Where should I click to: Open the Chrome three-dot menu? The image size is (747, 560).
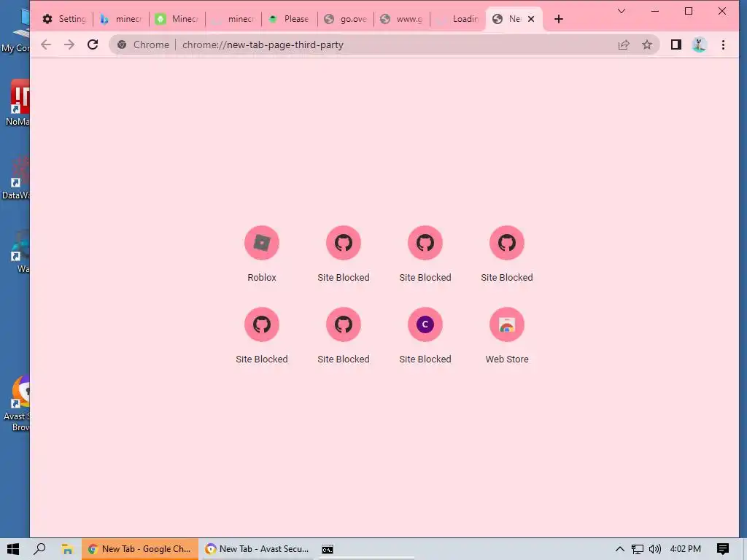(x=723, y=44)
